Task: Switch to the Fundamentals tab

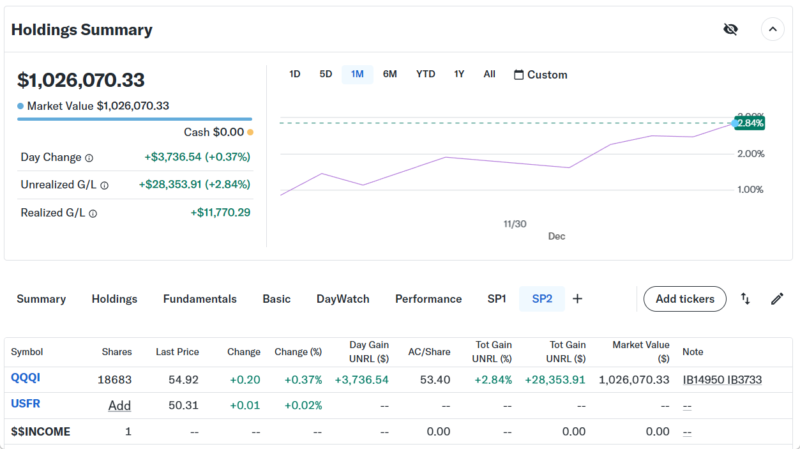Action: [200, 299]
